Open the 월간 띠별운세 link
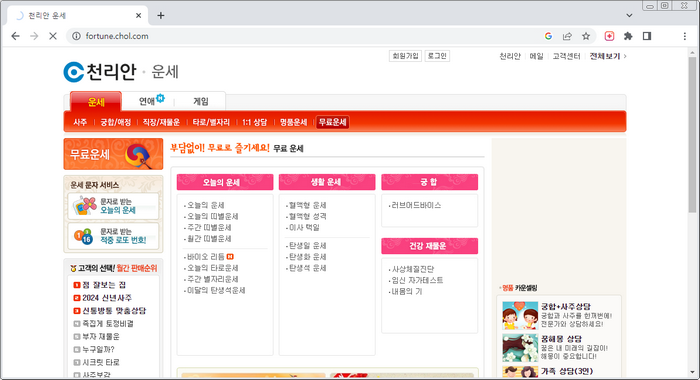 [209, 239]
